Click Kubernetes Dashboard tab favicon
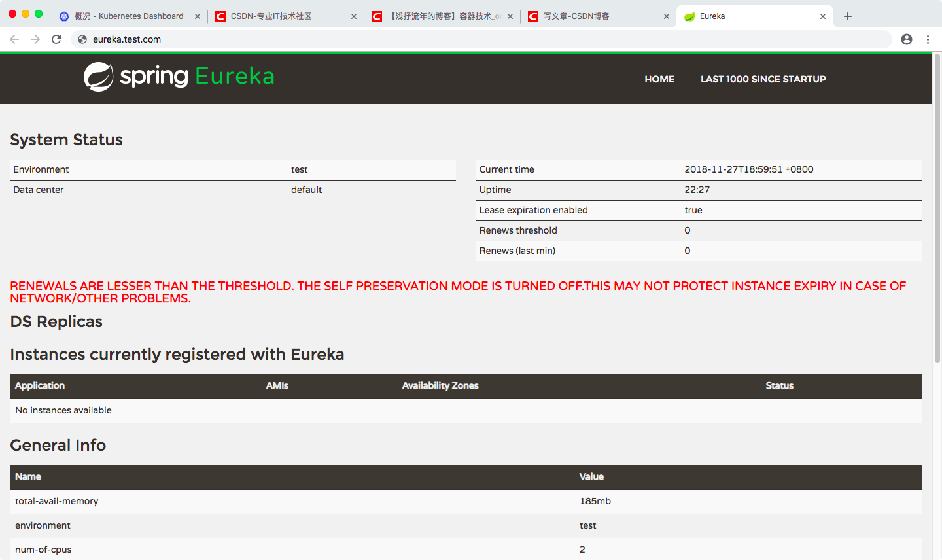Image resolution: width=942 pixels, height=560 pixels. (x=64, y=16)
